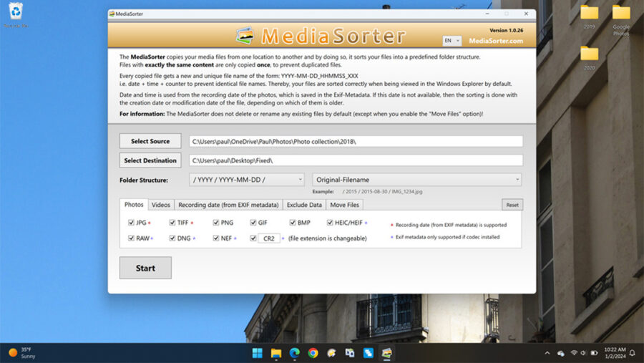
Task: Open the Original-Filename naming dropdown
Action: coord(416,180)
